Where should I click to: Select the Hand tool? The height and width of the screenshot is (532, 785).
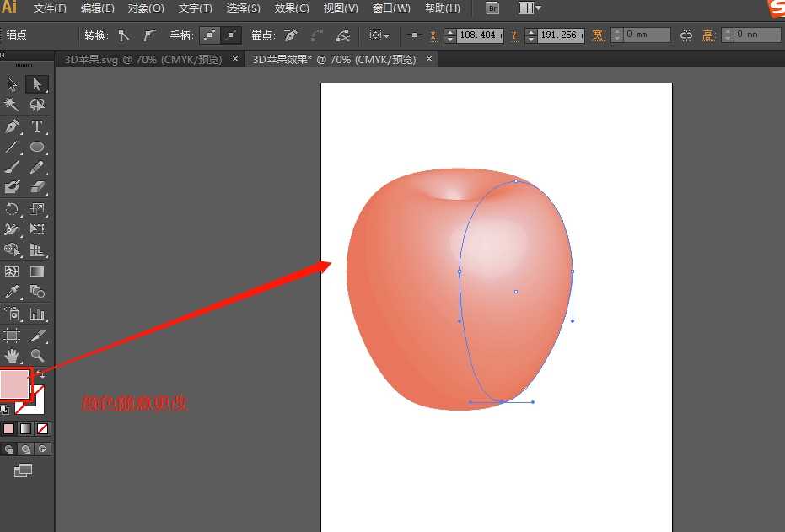12,355
